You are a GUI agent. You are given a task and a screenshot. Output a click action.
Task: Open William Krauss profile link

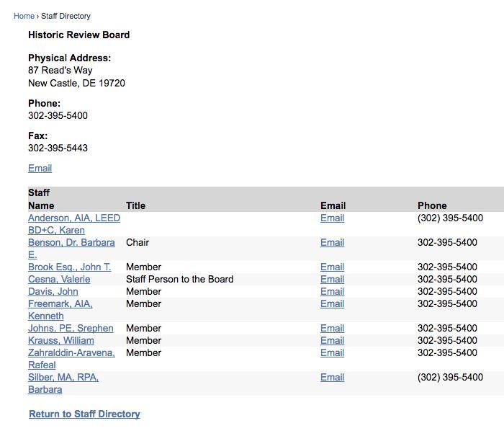click(61, 340)
